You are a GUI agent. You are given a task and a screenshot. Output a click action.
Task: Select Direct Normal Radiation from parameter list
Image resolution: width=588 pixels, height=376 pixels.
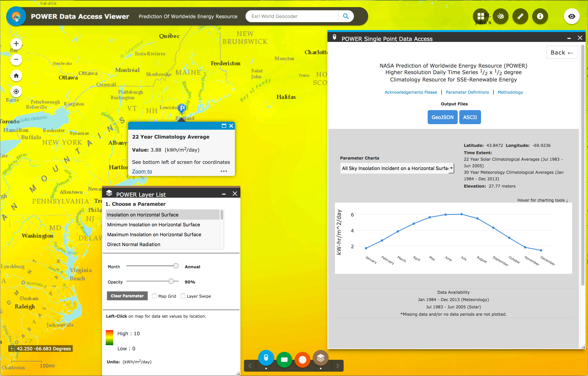pos(134,244)
